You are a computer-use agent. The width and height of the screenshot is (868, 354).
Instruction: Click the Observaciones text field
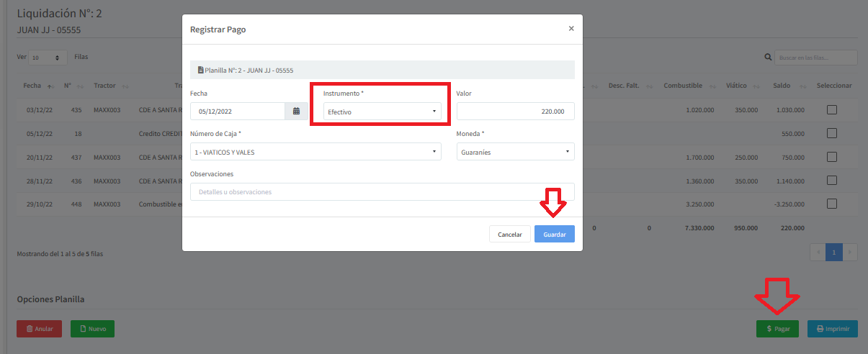tap(382, 192)
